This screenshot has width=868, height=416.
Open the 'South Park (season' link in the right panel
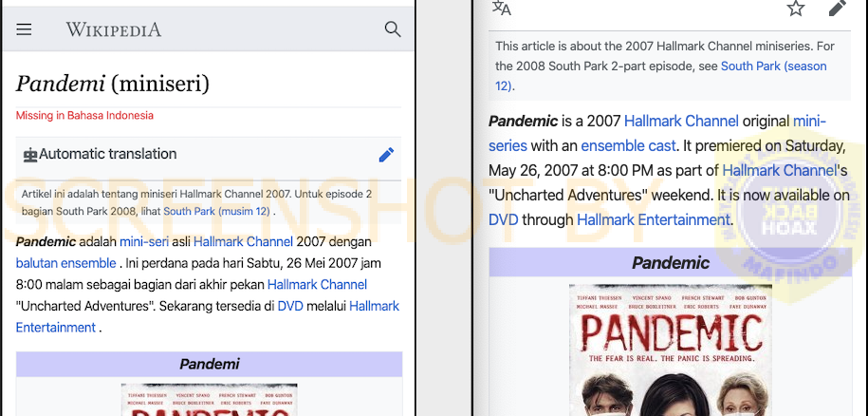773,66
